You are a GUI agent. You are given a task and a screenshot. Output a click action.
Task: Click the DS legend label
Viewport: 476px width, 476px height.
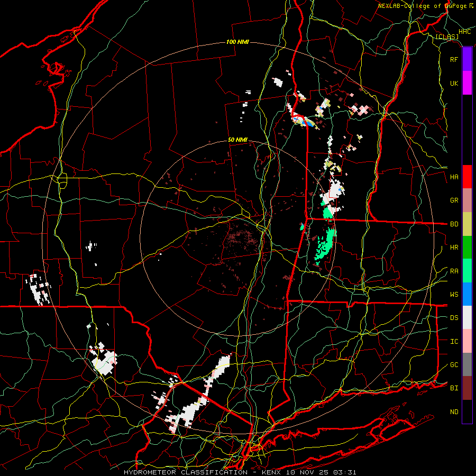coord(454,318)
